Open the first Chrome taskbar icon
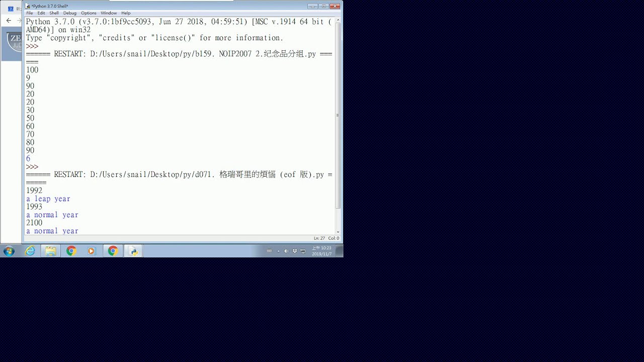Viewport: 644px width, 362px height. click(x=71, y=251)
